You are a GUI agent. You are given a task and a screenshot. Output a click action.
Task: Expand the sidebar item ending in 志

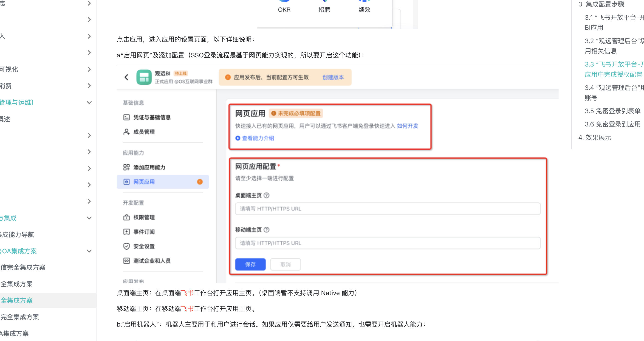(x=89, y=3)
